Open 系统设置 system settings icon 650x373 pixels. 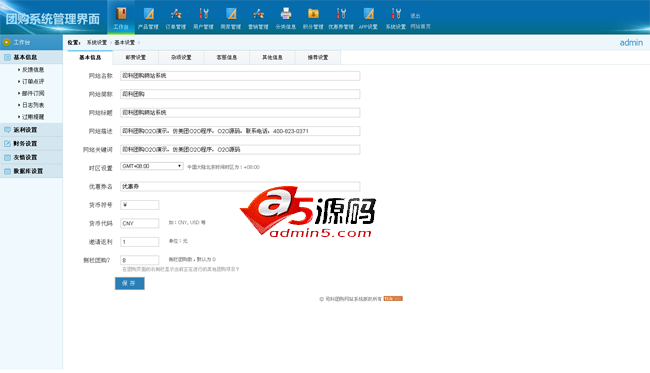(x=395, y=14)
